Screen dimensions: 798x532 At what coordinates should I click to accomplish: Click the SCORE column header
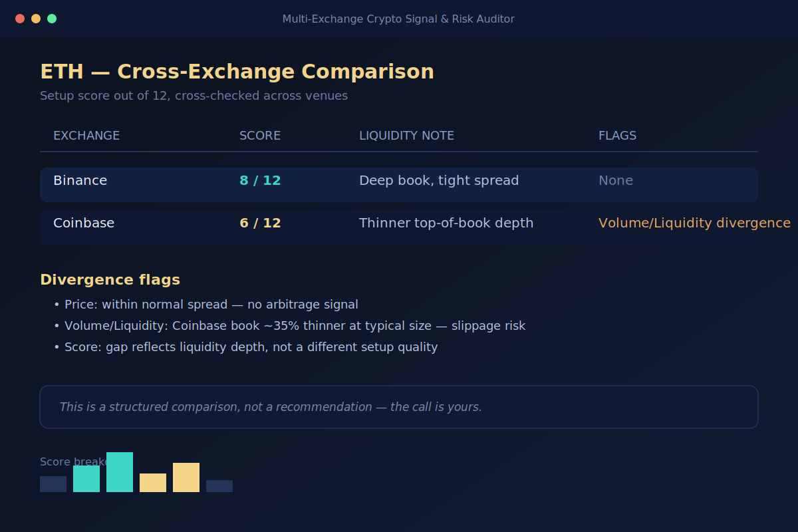pos(260,136)
